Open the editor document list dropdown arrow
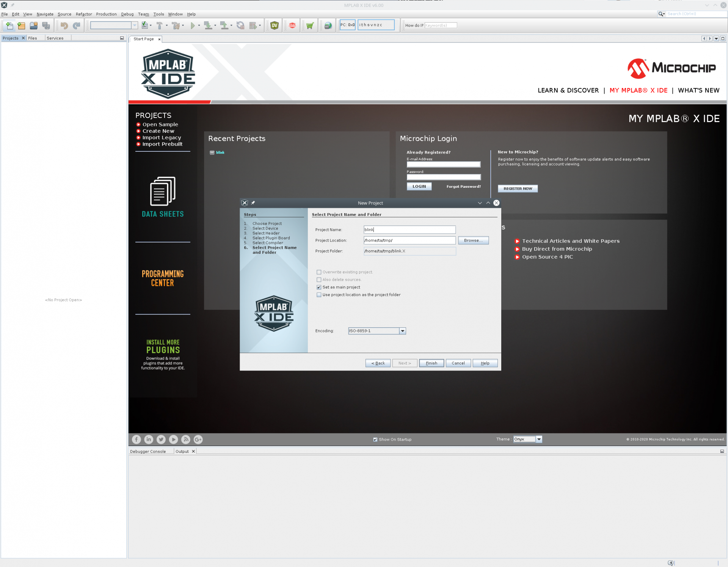The height and width of the screenshot is (567, 728). coord(716,38)
